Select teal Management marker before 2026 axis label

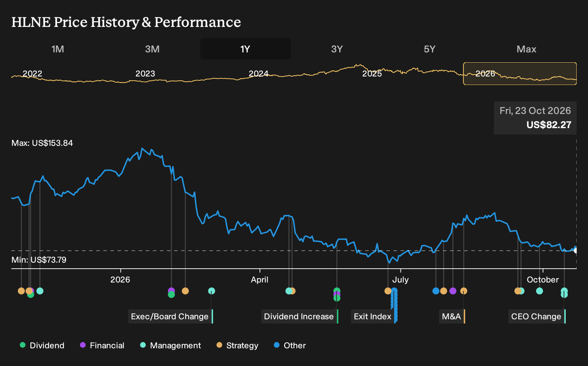coord(40,291)
